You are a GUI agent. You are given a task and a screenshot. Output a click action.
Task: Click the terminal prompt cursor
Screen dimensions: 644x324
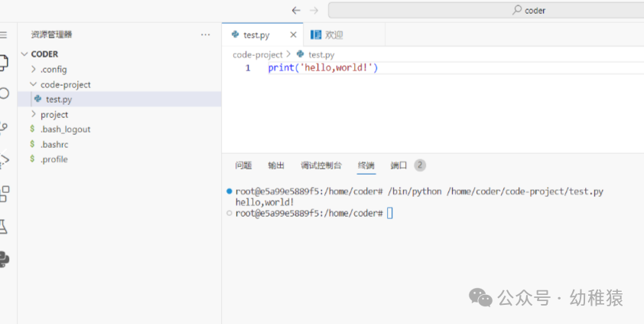pyautogui.click(x=390, y=213)
